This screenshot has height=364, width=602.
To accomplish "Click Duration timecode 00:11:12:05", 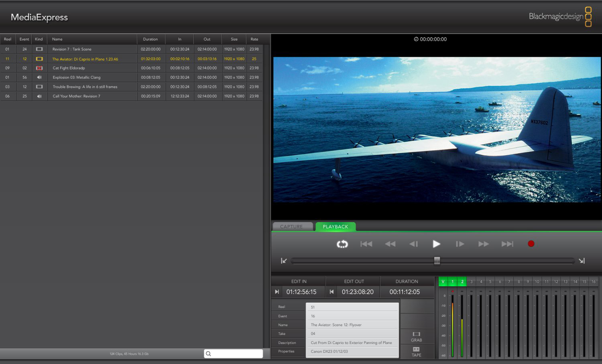I will click(x=405, y=292).
